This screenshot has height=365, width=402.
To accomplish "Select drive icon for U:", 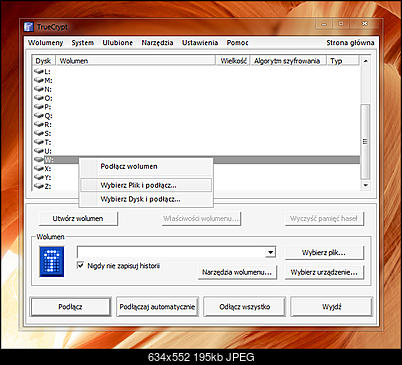I will (39, 151).
